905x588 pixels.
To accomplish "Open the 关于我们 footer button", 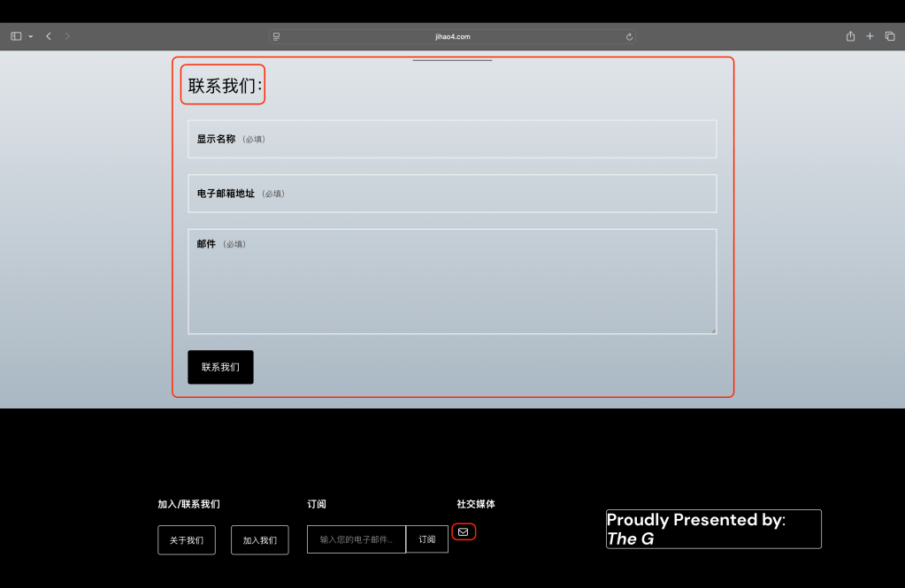I will click(x=187, y=540).
